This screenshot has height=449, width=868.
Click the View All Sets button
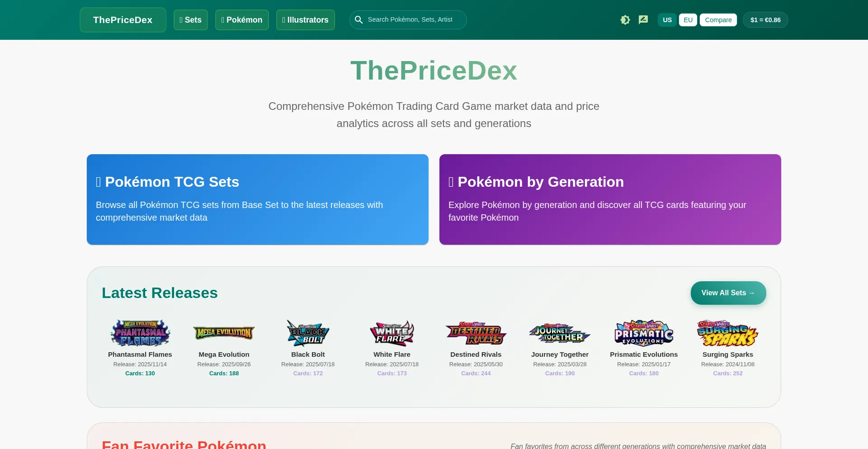[x=728, y=293]
